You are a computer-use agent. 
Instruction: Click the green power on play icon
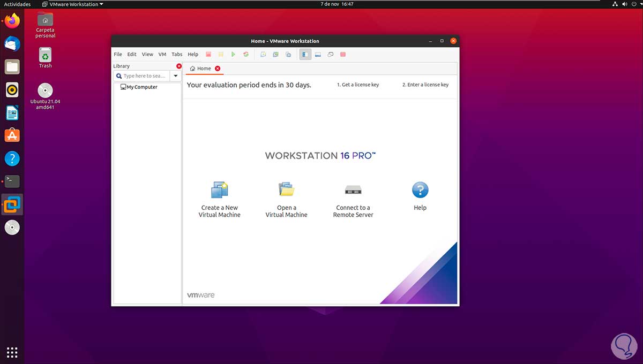[233, 55]
